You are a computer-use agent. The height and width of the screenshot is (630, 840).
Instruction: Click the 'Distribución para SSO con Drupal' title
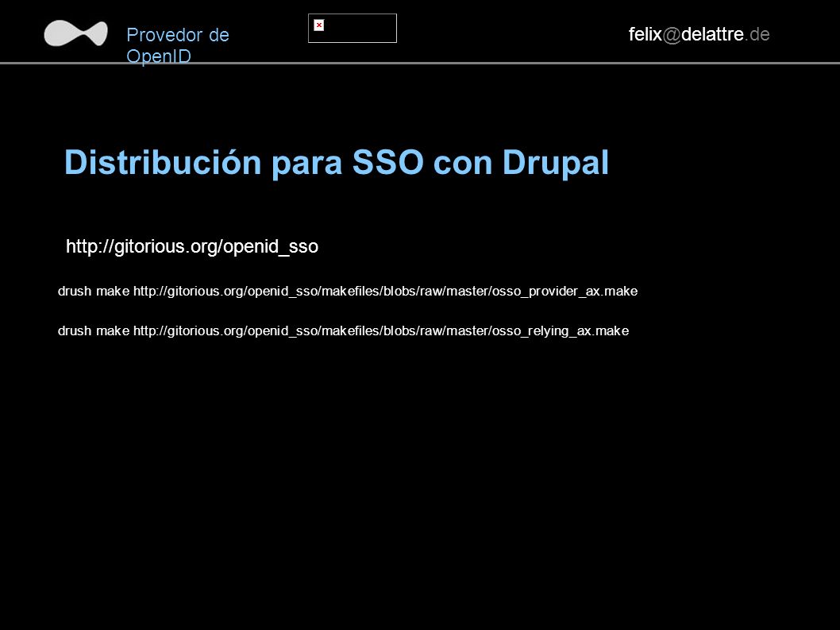coord(337,162)
